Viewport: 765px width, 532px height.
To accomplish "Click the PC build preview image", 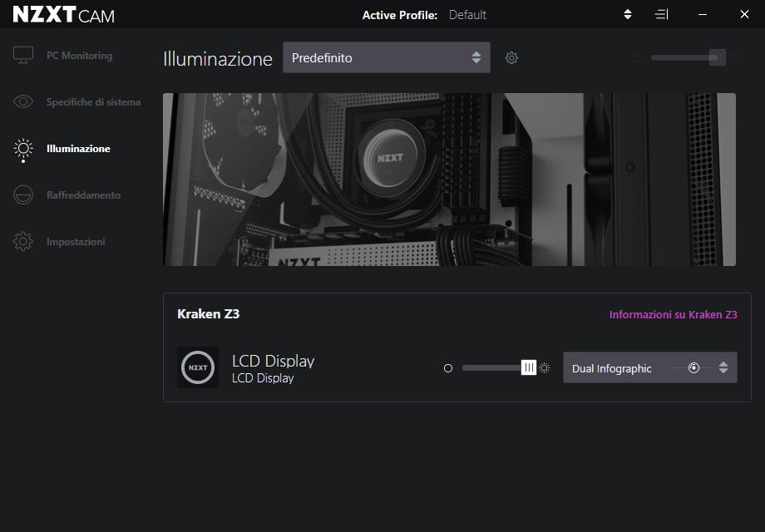I will point(449,180).
